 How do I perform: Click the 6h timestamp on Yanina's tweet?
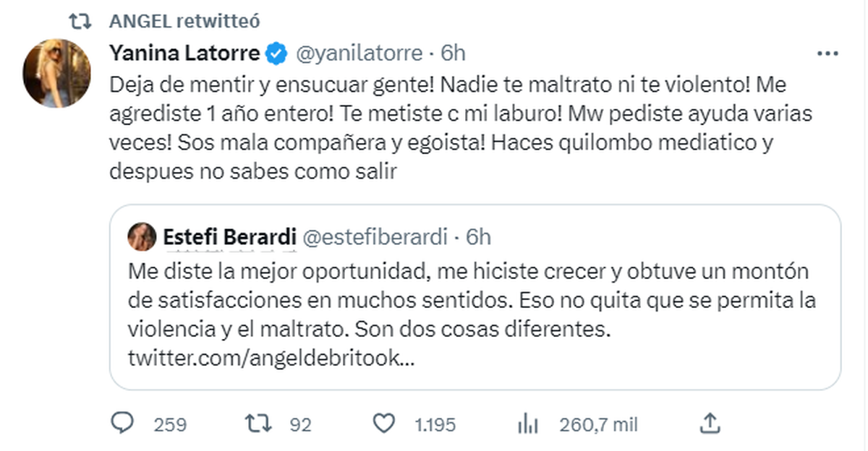[454, 52]
